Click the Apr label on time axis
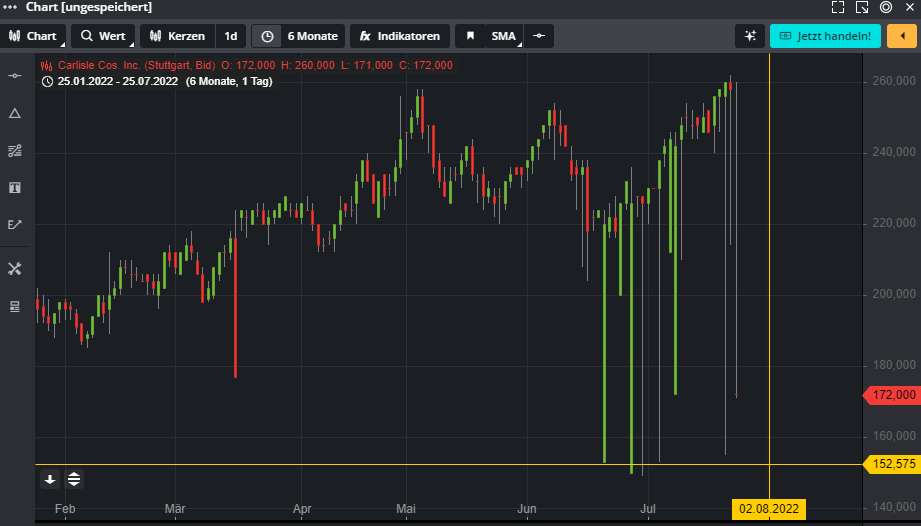Screen dimensions: 921x526 [x=302, y=509]
